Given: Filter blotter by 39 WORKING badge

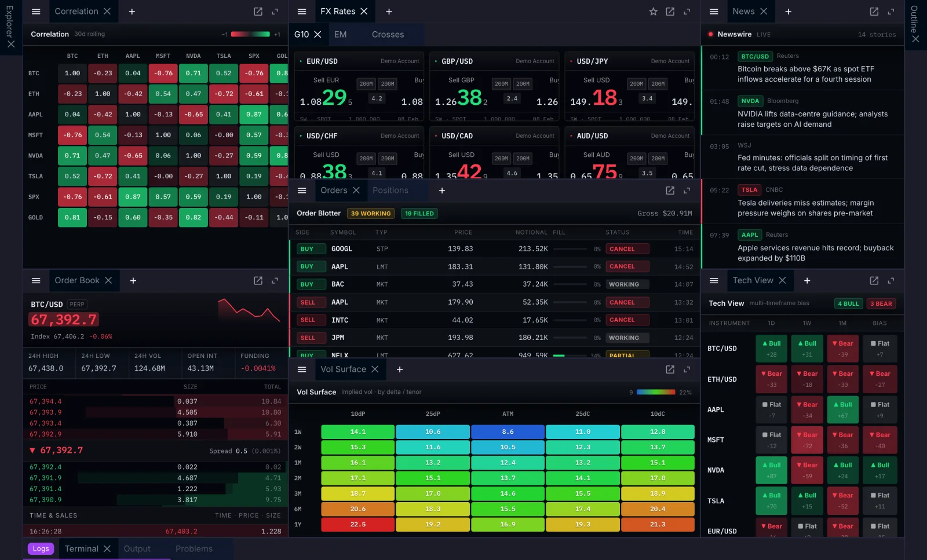Looking at the screenshot, I should [x=371, y=214].
